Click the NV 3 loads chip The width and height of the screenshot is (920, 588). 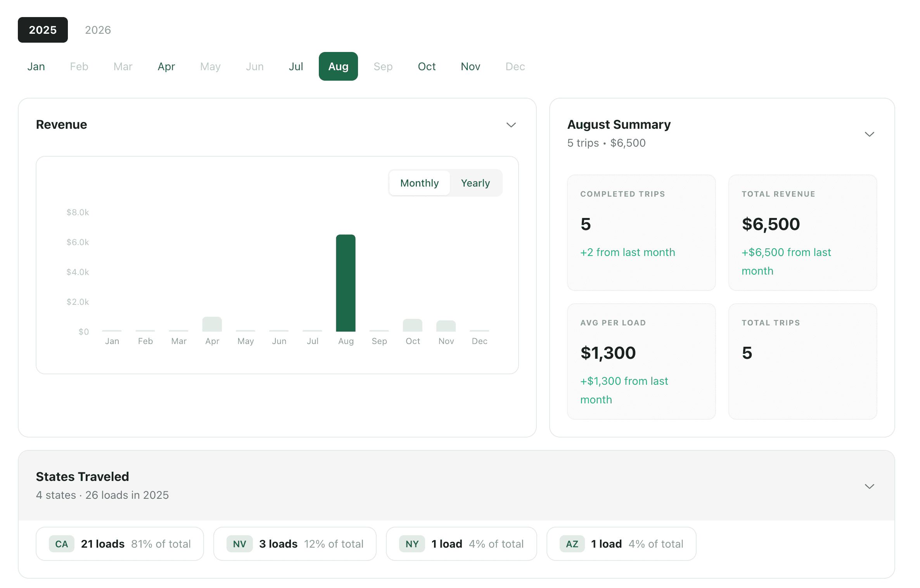coord(294,543)
